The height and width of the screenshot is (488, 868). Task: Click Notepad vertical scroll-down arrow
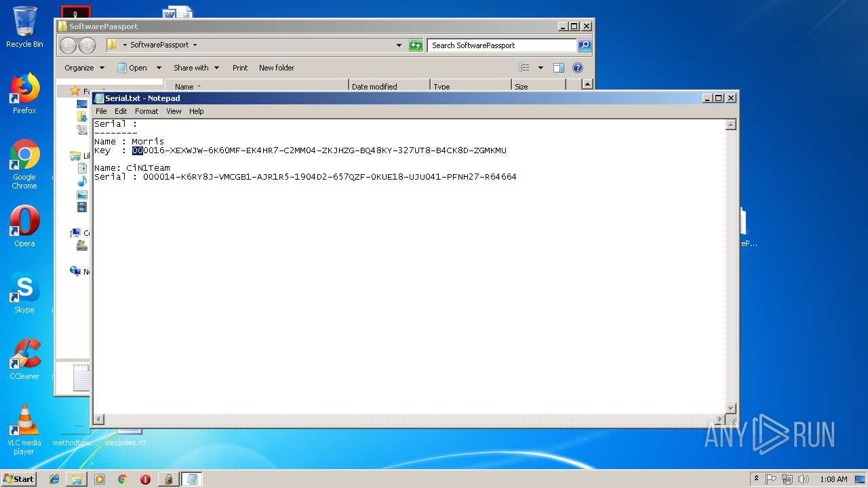[731, 408]
